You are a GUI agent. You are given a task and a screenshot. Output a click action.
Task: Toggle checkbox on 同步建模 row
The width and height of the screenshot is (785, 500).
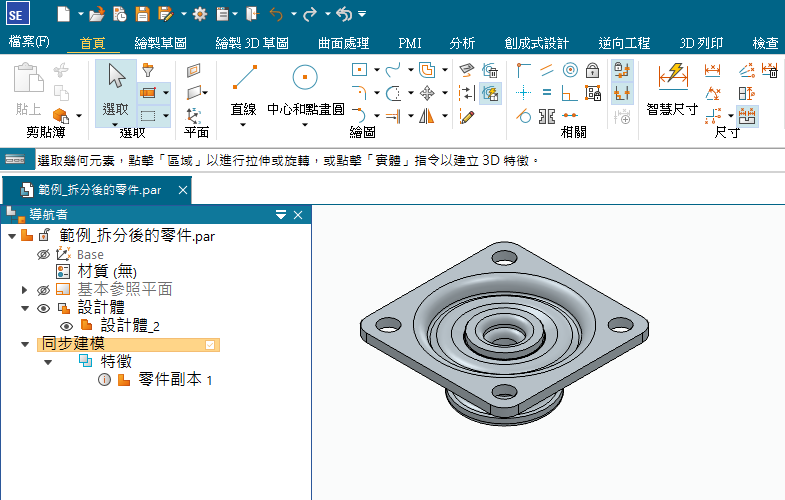[210, 344]
